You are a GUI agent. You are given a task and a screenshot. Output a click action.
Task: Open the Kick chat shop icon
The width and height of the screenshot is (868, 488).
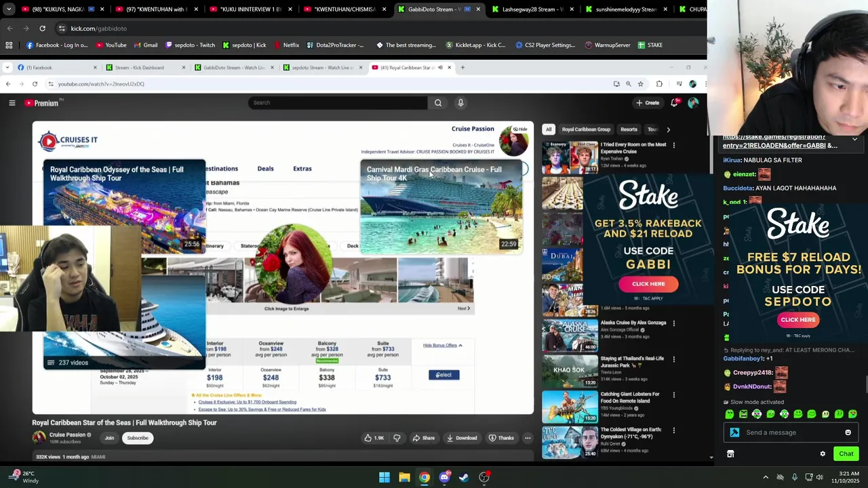click(730, 454)
